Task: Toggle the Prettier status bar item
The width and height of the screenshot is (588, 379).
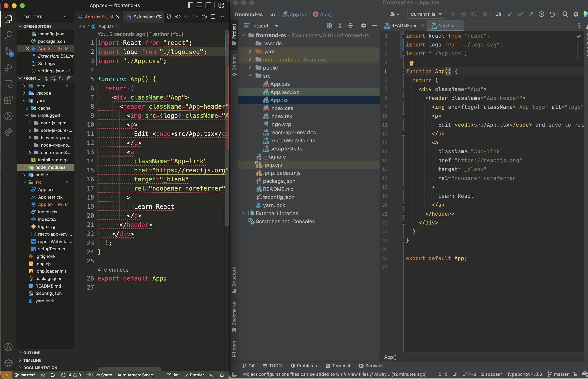Action: 194,375
